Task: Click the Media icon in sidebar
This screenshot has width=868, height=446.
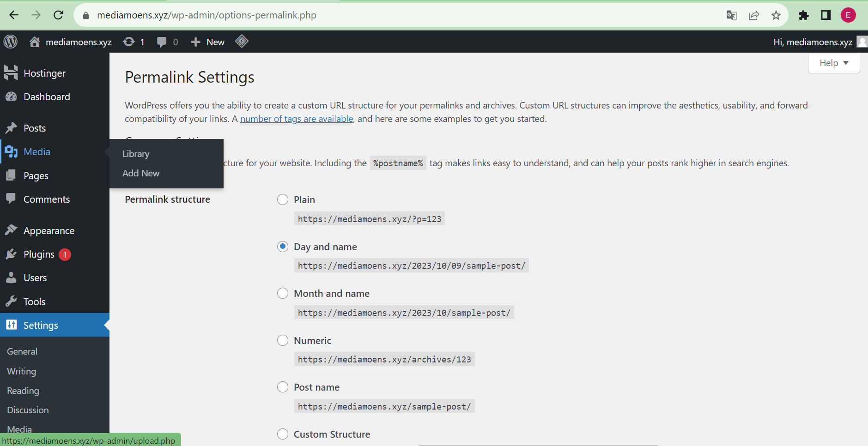Action: click(11, 151)
